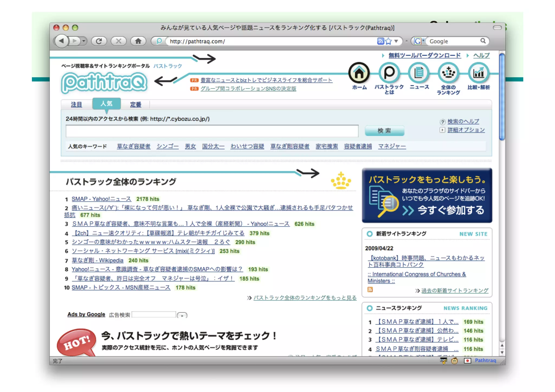Click the 今すぐ参加する banner
Image resolution: width=555 pixels, height=392 pixels.
click(x=450, y=210)
